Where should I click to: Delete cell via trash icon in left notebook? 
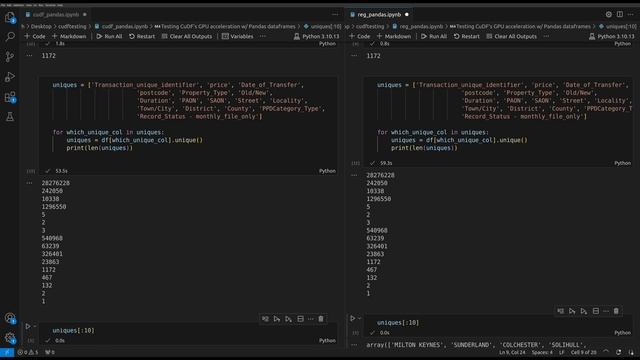[x=321, y=319]
